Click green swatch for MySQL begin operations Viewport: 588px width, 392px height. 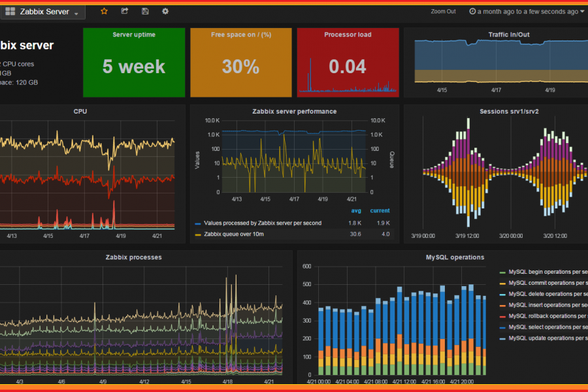coord(502,272)
